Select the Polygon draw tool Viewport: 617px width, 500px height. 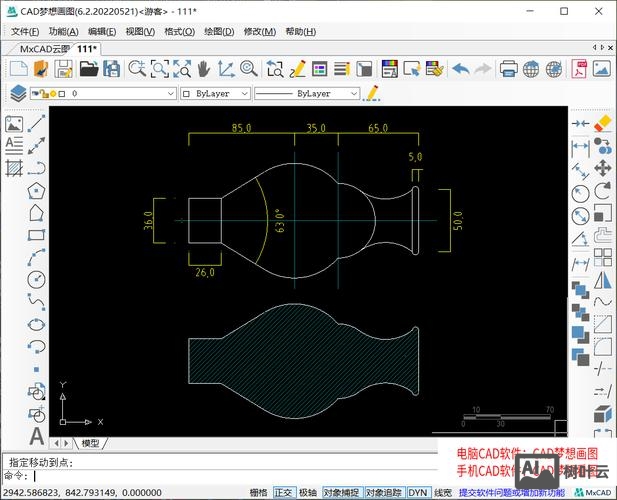pyautogui.click(x=37, y=189)
